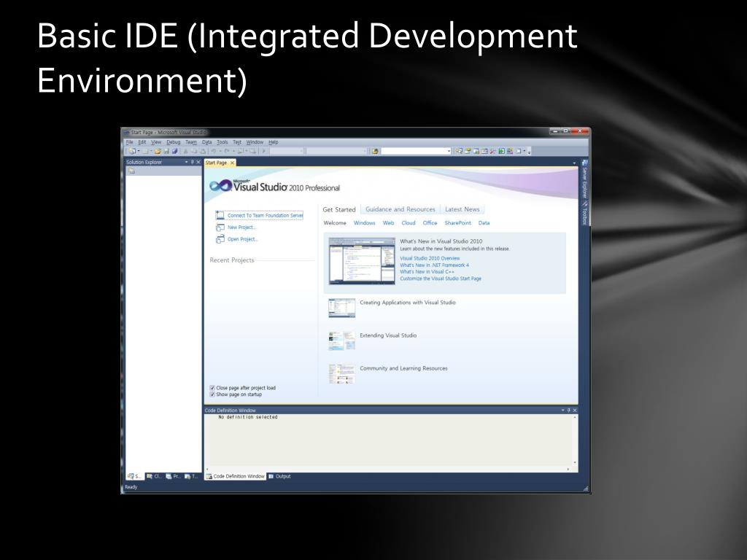The image size is (747, 560).
Task: Open the Toolbox tab on right edge
Action: 584,213
